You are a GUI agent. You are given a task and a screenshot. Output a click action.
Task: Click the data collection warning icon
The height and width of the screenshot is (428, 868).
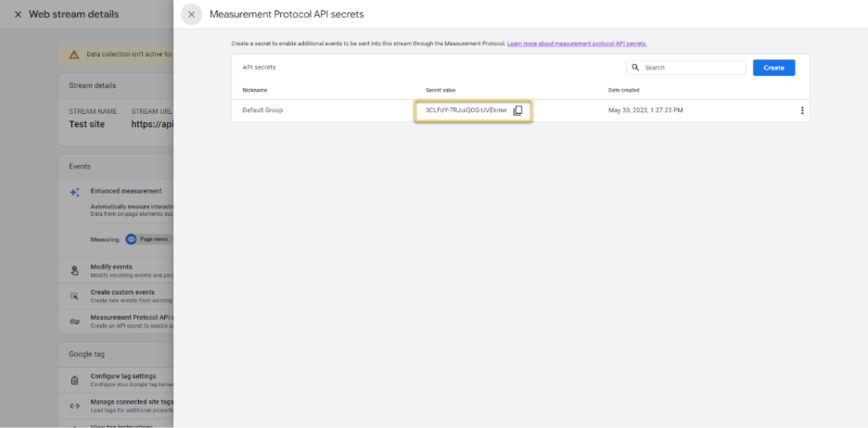point(73,55)
